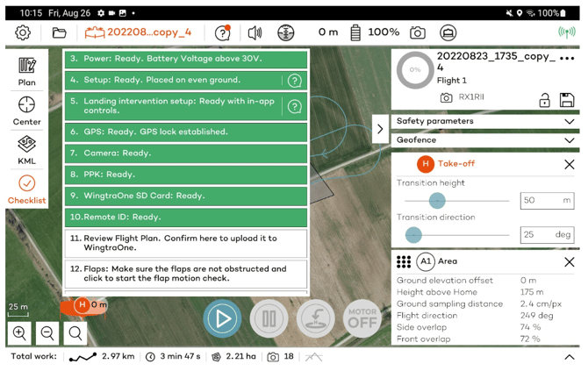Select Ground sampling distance value 2.4 cm/px
This screenshot has width=588, height=371.
[x=541, y=304]
